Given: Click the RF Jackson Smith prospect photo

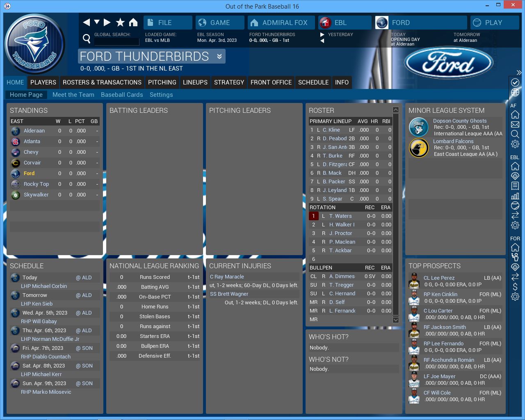Looking at the screenshot, I should [x=414, y=331].
